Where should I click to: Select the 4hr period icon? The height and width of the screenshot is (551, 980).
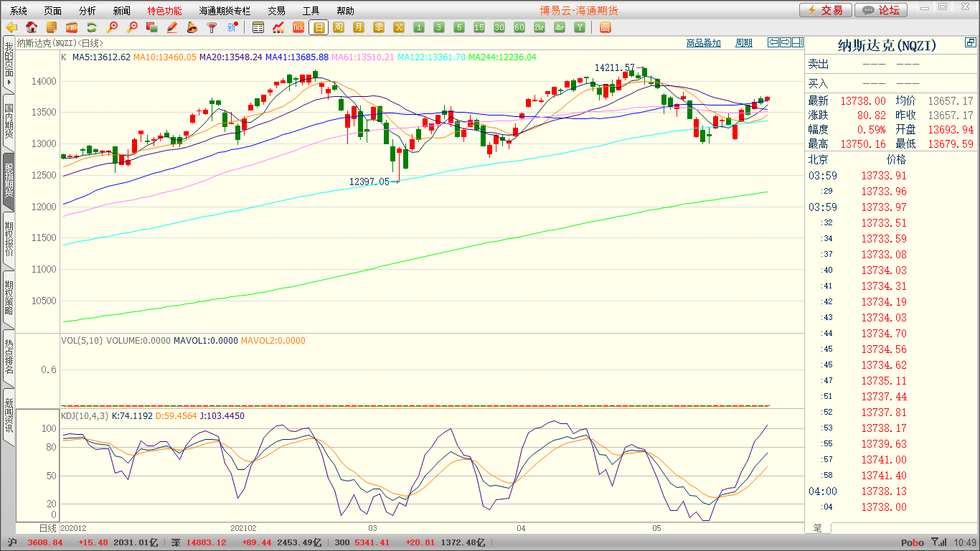click(560, 27)
